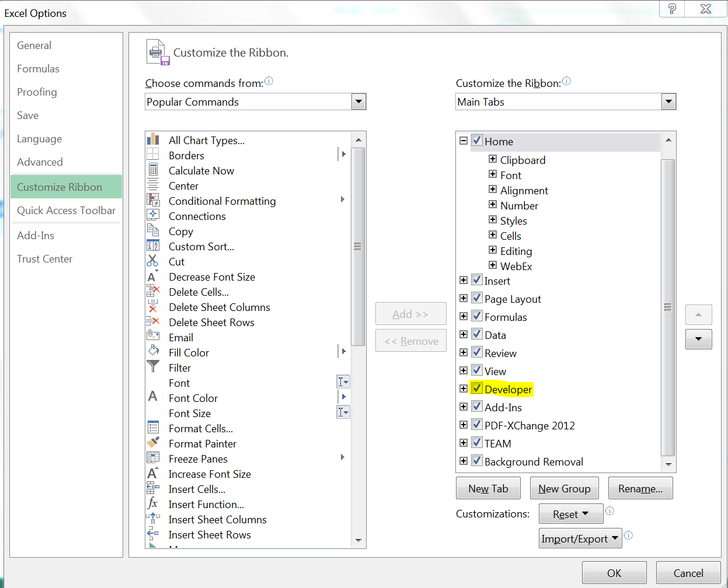The height and width of the screenshot is (588, 728).
Task: Click the commands list scrollbar
Action: point(357,246)
